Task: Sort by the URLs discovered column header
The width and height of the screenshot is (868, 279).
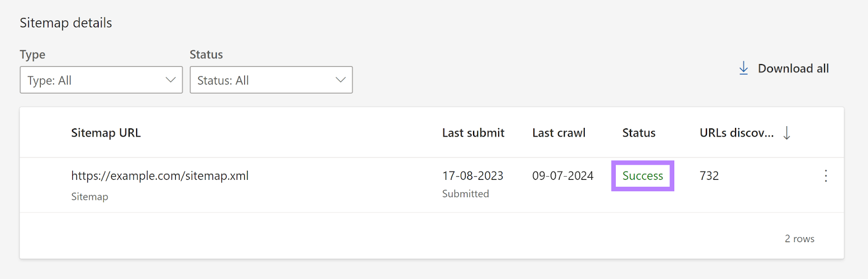Action: [736, 133]
